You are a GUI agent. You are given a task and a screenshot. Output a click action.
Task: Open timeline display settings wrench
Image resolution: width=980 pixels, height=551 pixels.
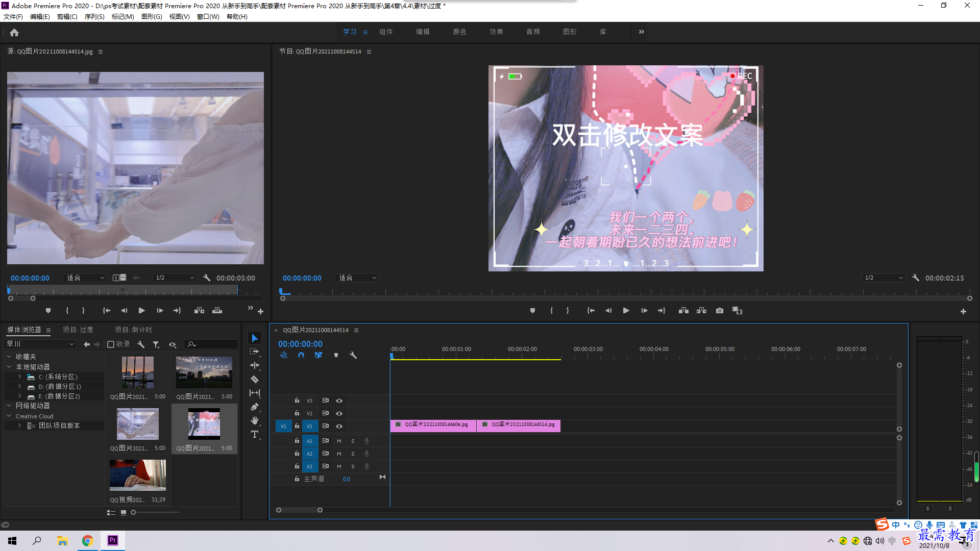(x=353, y=355)
